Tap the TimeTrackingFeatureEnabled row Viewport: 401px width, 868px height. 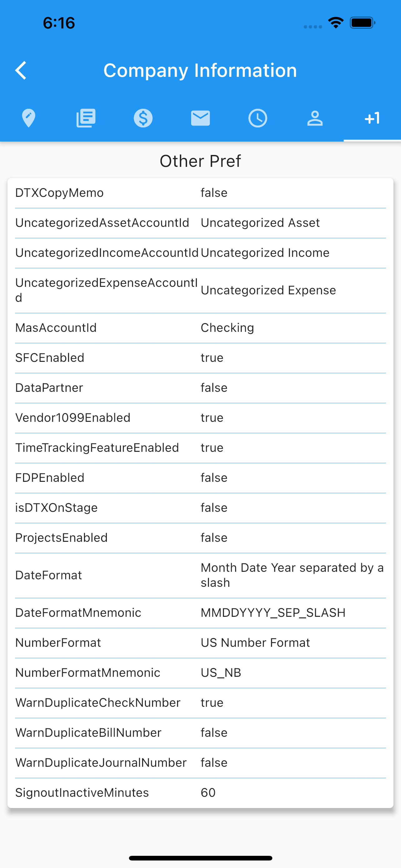[200, 448]
